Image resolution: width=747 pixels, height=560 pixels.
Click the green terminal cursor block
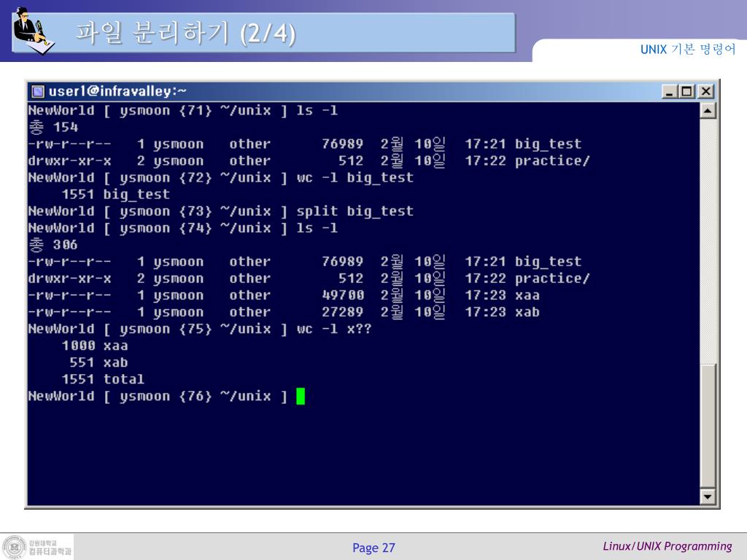300,396
